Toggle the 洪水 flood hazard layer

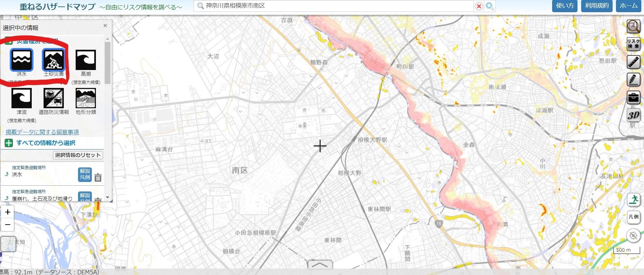tap(22, 60)
